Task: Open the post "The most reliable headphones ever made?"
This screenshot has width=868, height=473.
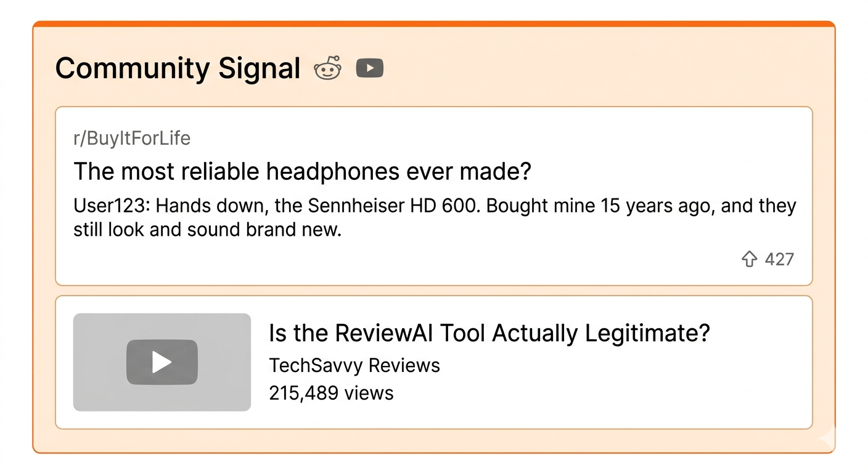Action: pyautogui.click(x=302, y=171)
